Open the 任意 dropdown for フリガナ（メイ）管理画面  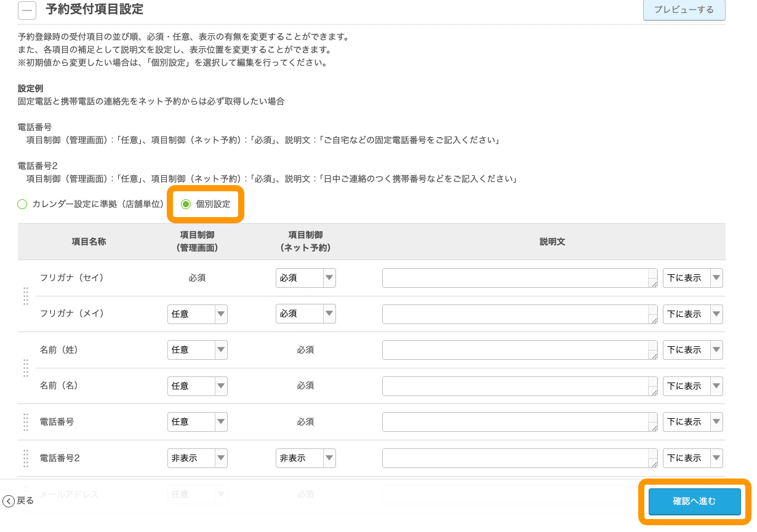197,314
